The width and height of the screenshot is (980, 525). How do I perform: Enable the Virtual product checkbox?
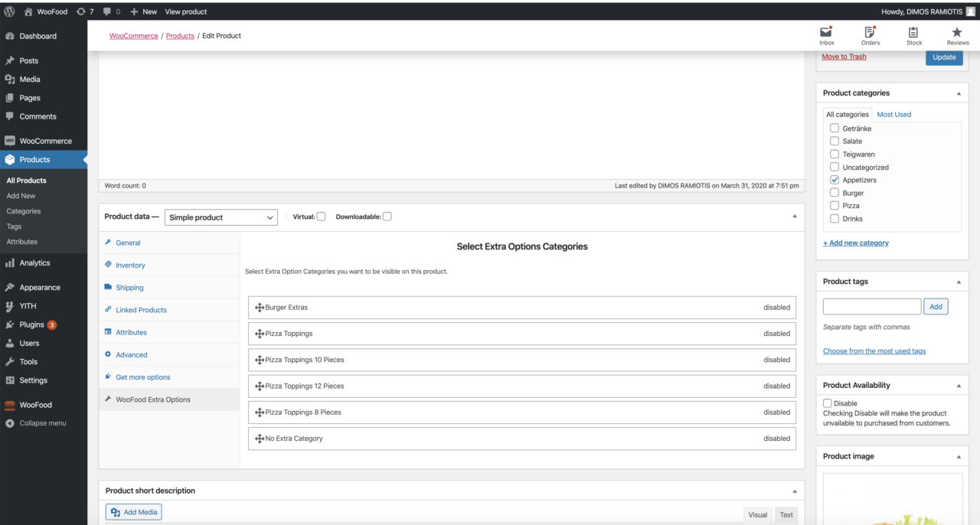321,217
